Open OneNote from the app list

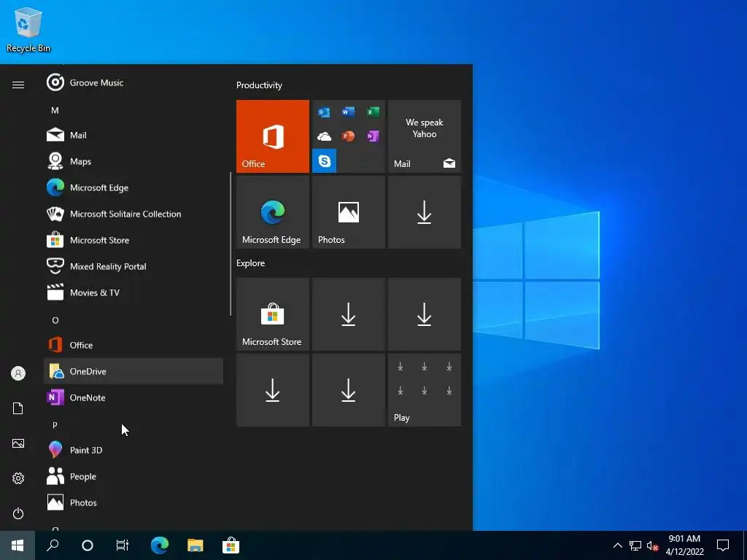(x=133, y=397)
